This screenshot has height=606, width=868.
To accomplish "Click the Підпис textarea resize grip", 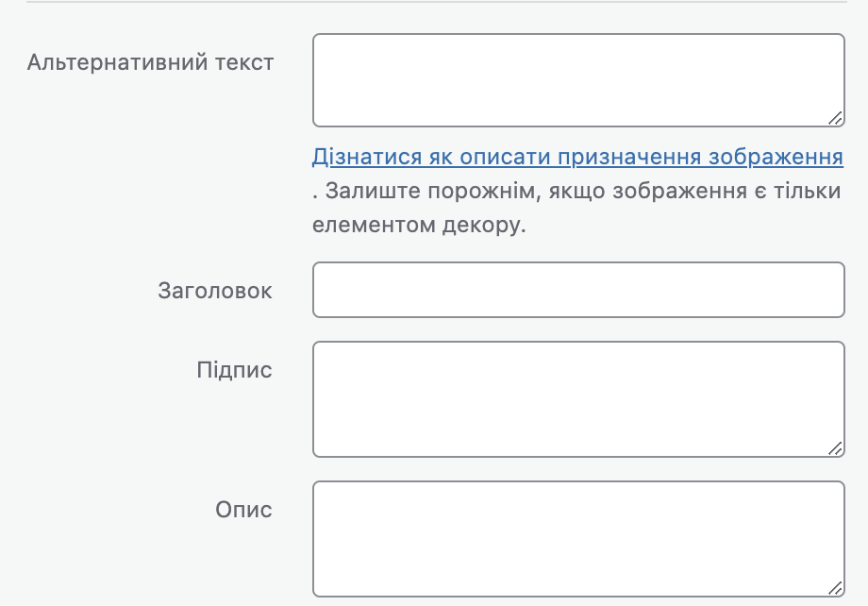I will click(835, 448).
